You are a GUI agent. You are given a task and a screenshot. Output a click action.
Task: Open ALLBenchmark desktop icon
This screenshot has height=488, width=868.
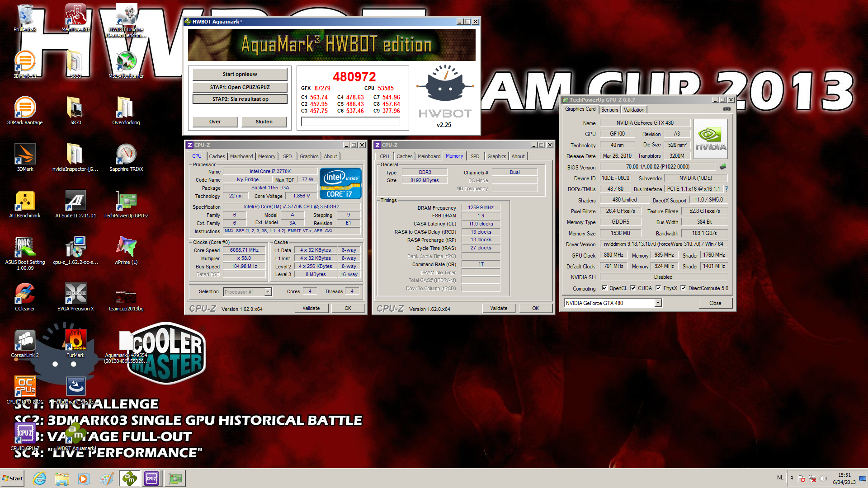coord(25,204)
